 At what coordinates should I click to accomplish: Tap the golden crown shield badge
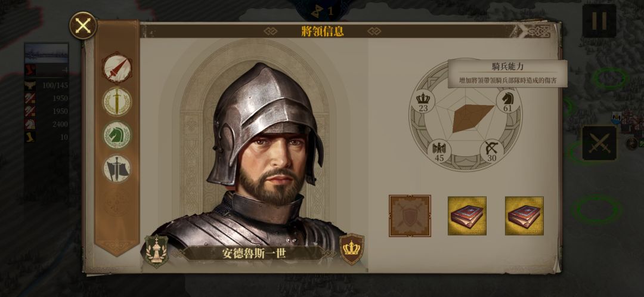click(352, 249)
